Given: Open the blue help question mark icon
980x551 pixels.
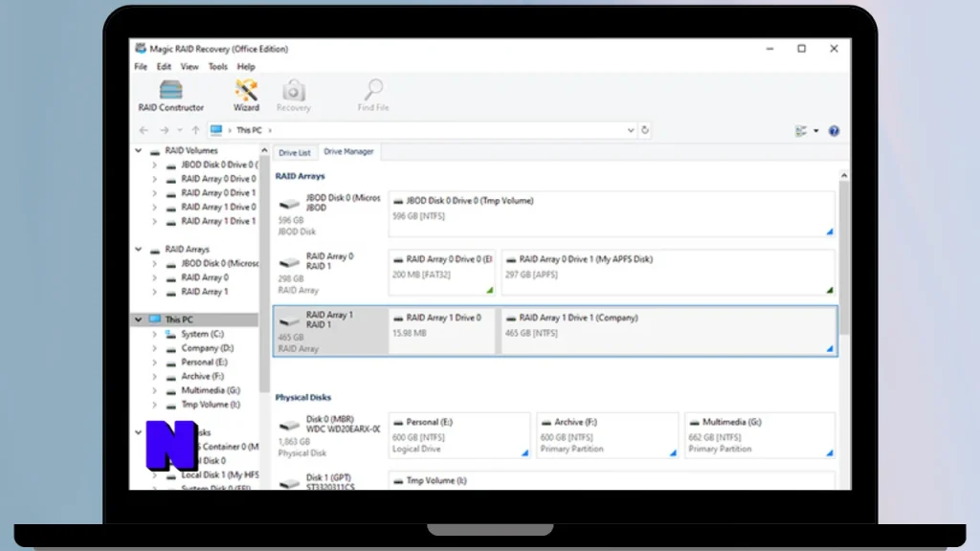Looking at the screenshot, I should tap(834, 130).
